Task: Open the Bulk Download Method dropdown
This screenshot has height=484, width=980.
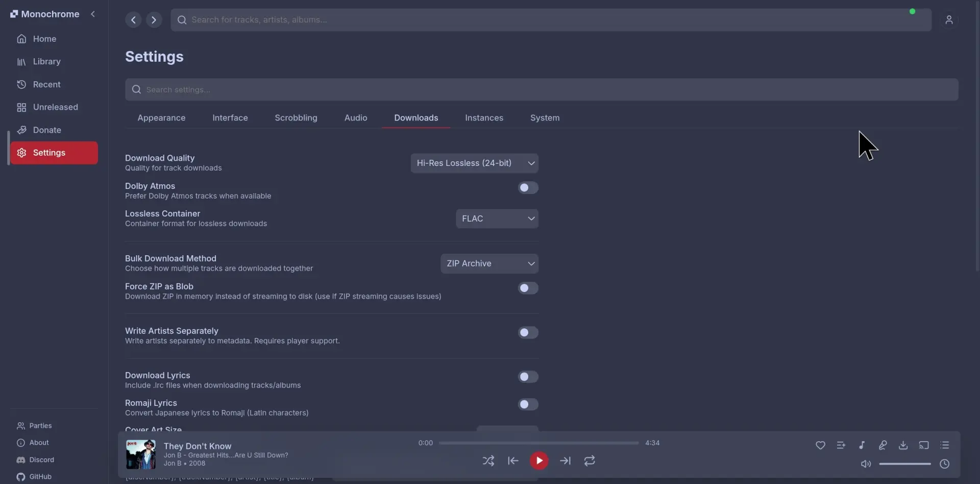Action: point(489,264)
